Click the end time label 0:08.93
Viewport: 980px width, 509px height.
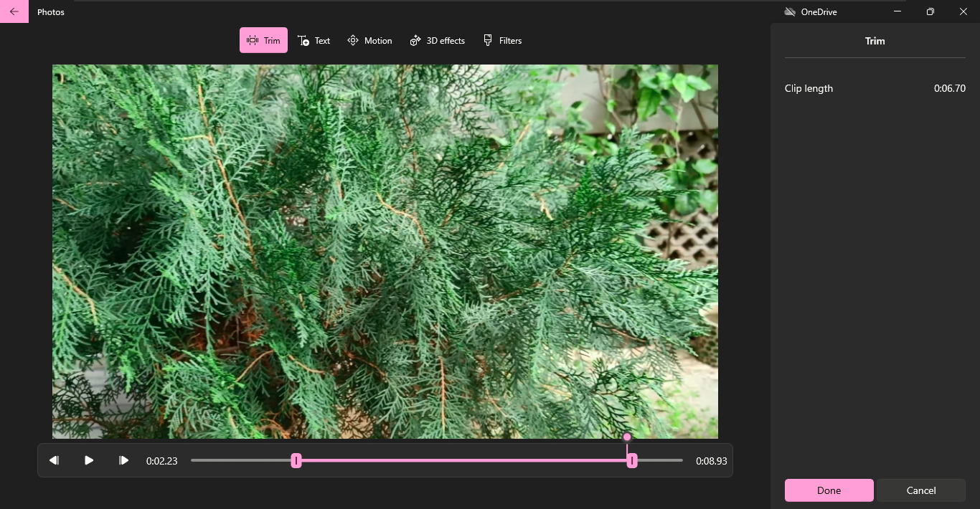coord(711,461)
